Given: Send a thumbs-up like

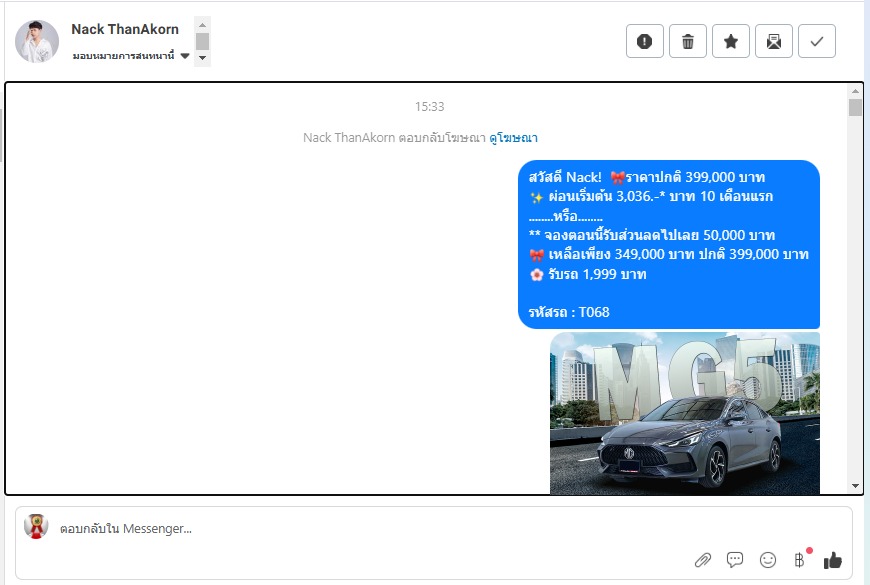Looking at the screenshot, I should pyautogui.click(x=833, y=560).
